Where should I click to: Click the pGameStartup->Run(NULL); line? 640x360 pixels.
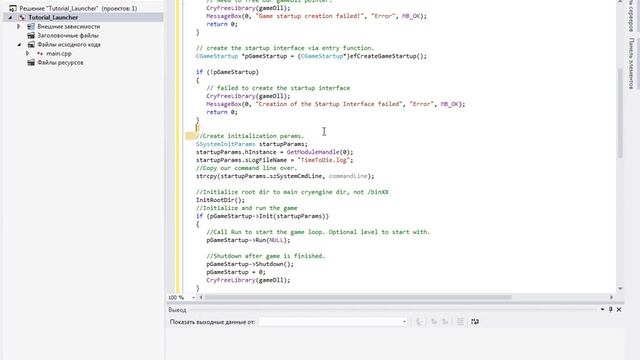click(x=248, y=240)
